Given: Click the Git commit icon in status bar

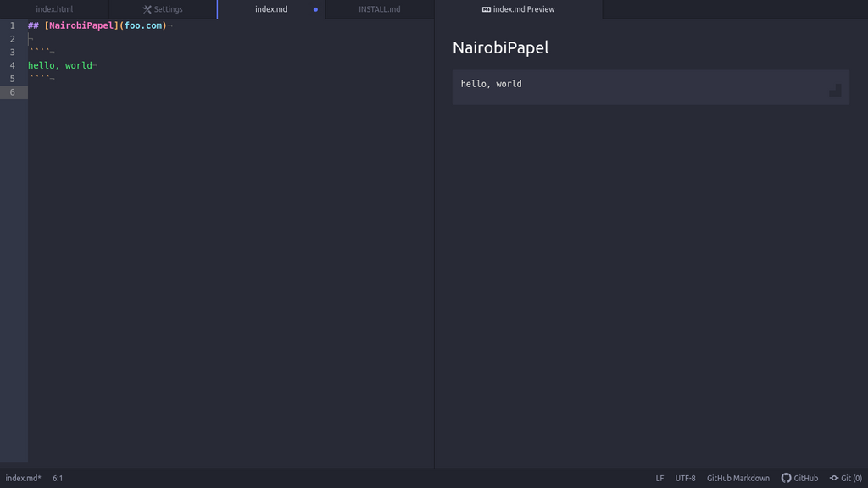Looking at the screenshot, I should tap(834, 478).
